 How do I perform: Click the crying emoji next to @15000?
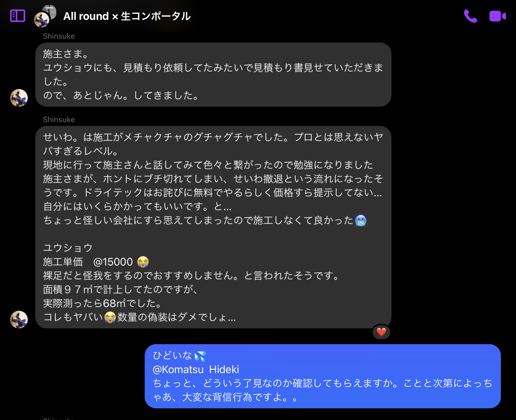point(143,262)
